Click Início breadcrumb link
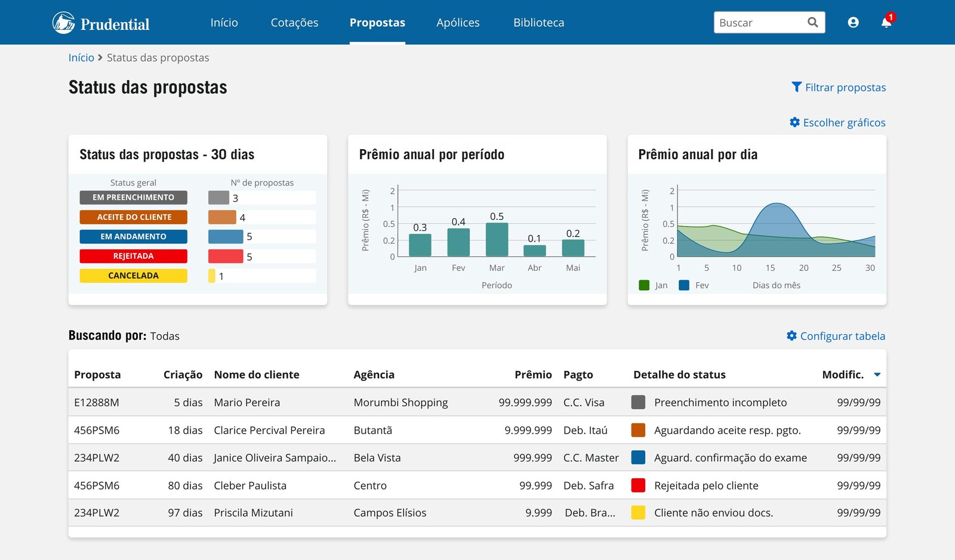This screenshot has height=560, width=955. [x=81, y=58]
